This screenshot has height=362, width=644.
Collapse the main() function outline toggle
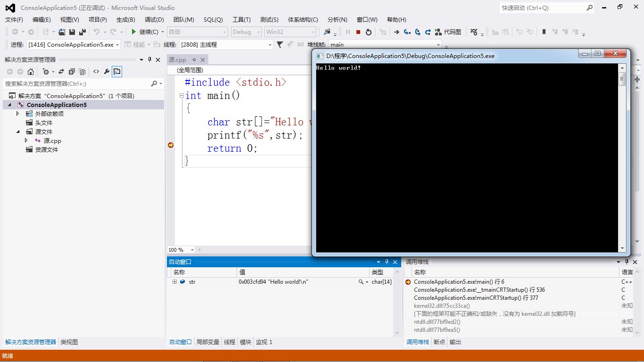(x=182, y=96)
